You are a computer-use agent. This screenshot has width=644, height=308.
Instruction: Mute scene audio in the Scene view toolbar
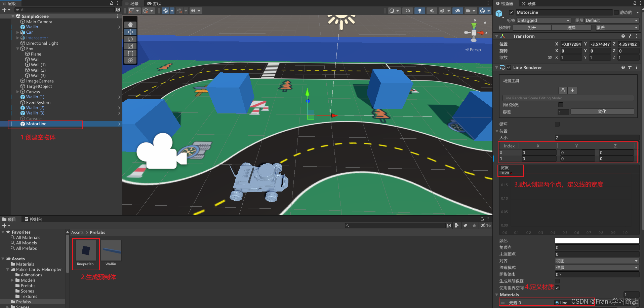[x=432, y=11]
